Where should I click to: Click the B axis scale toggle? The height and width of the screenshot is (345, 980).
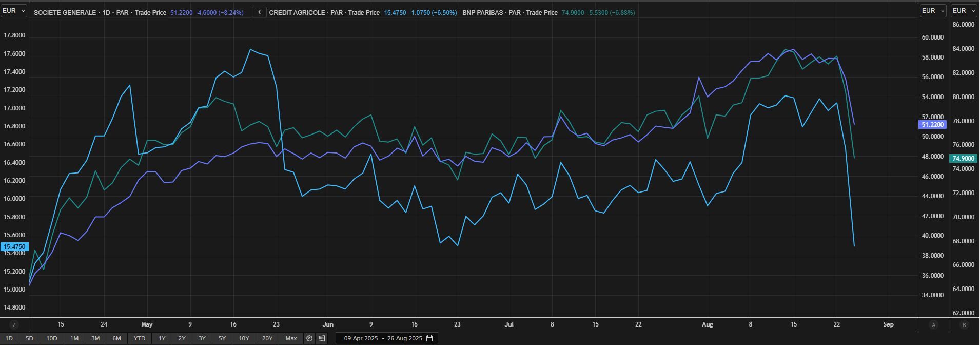pyautogui.click(x=964, y=324)
